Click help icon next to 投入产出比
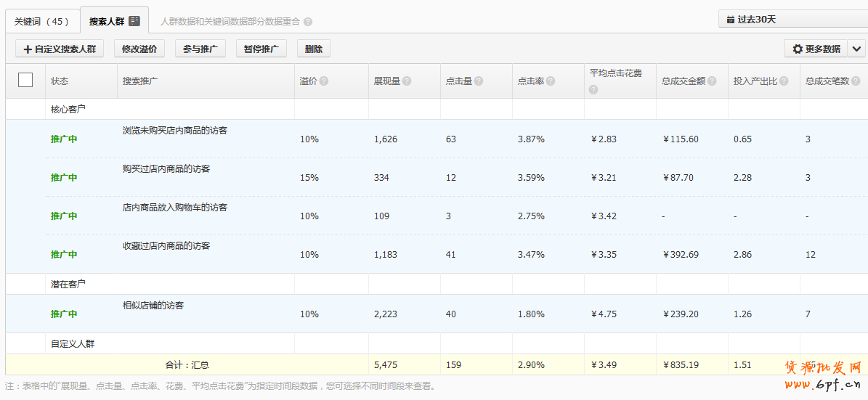The image size is (868, 400). pos(784,81)
